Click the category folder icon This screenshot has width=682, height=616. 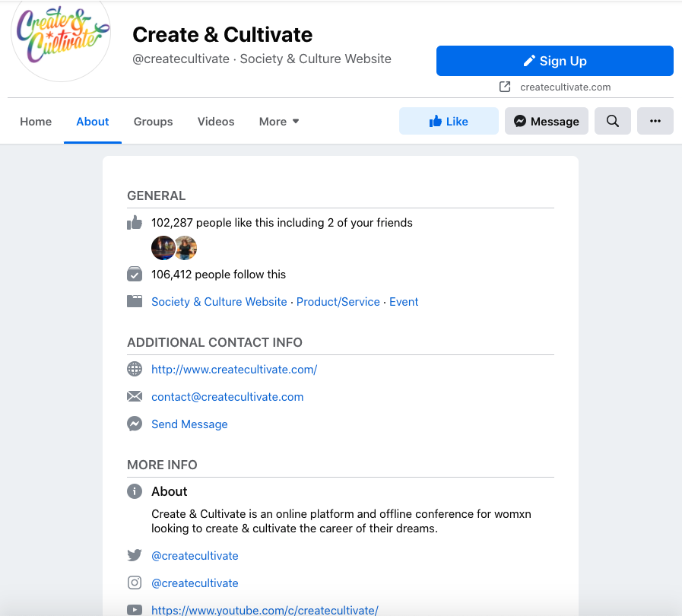coord(135,301)
